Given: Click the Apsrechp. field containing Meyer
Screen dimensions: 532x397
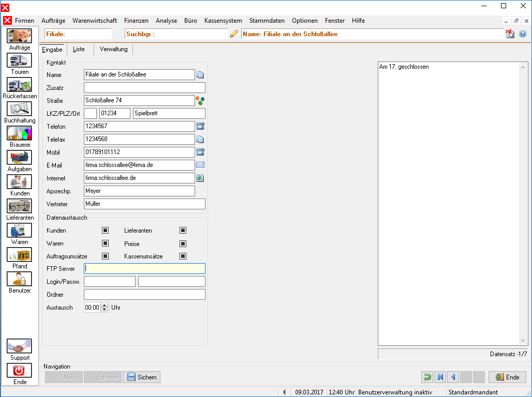Looking at the screenshot, I should coord(139,191).
